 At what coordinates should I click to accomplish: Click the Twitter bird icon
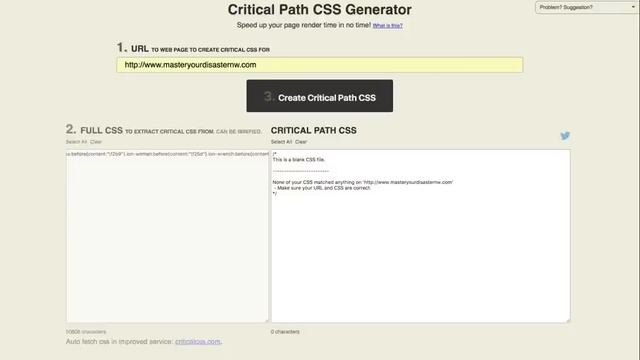click(565, 136)
